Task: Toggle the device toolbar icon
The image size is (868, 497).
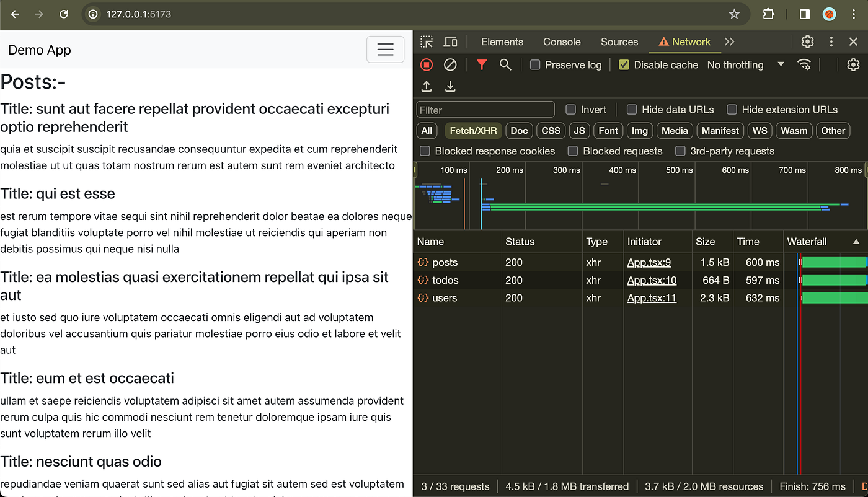Action: coord(451,42)
